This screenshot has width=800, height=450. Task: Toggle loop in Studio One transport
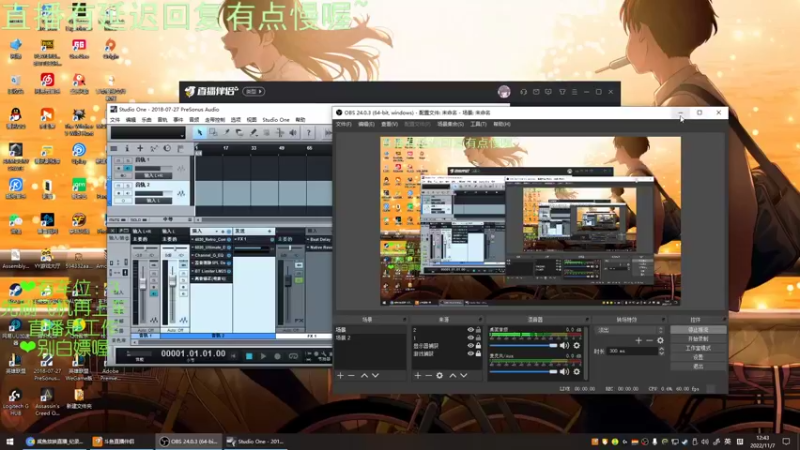[293, 356]
